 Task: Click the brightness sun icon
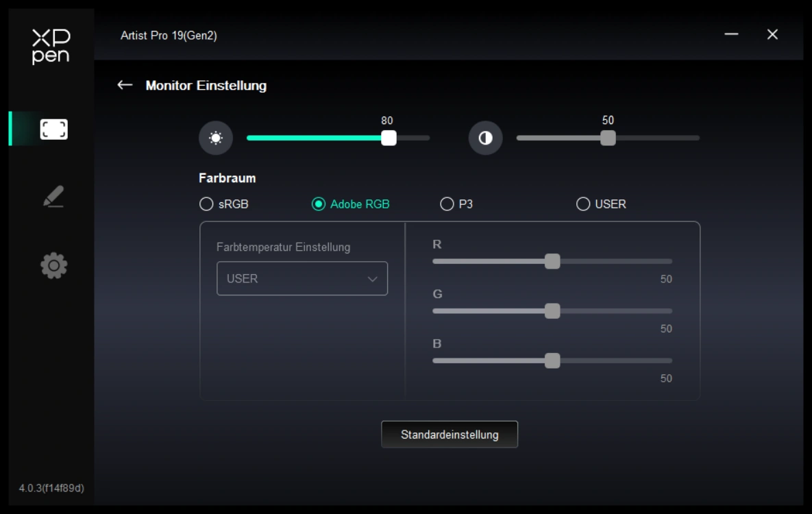tap(216, 138)
